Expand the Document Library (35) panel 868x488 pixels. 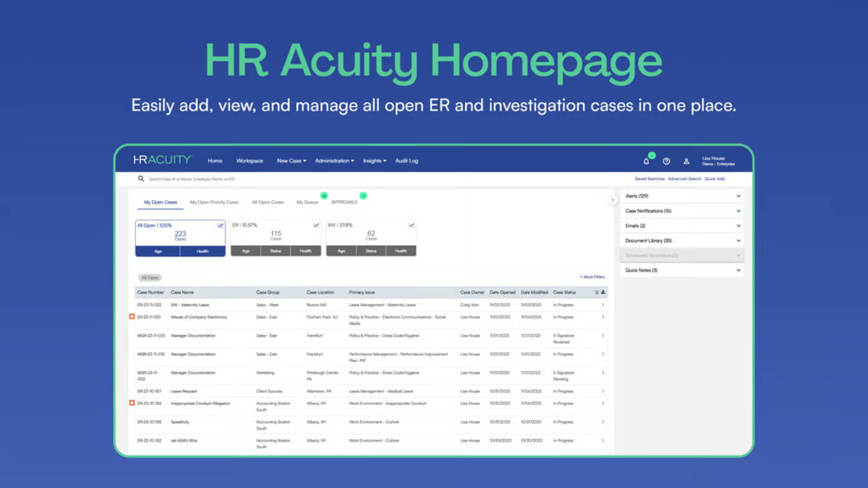click(682, 240)
